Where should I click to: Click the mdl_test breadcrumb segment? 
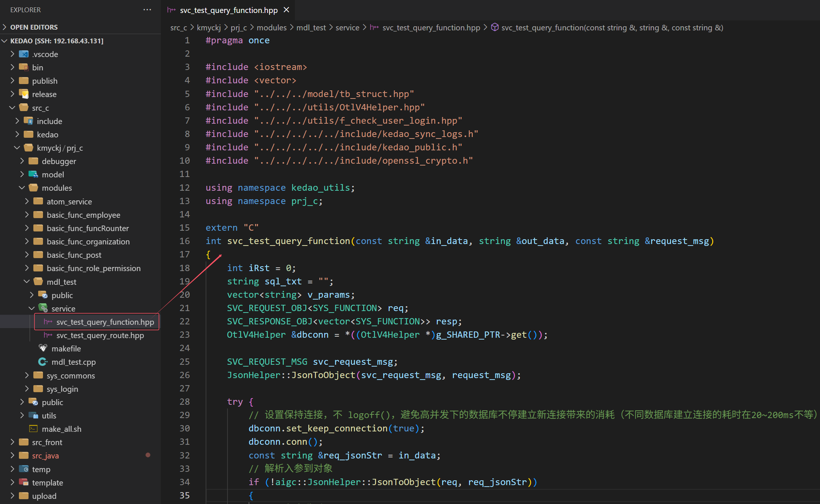pyautogui.click(x=311, y=28)
